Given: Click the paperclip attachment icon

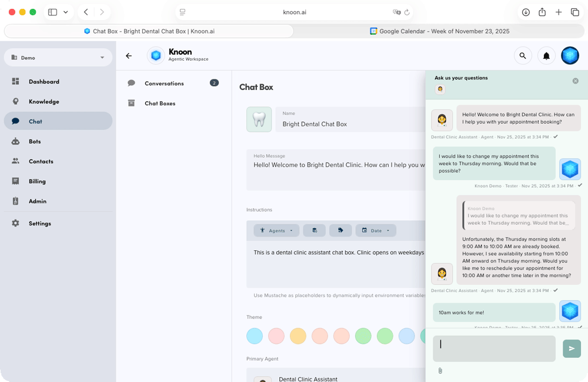Looking at the screenshot, I should (440, 371).
